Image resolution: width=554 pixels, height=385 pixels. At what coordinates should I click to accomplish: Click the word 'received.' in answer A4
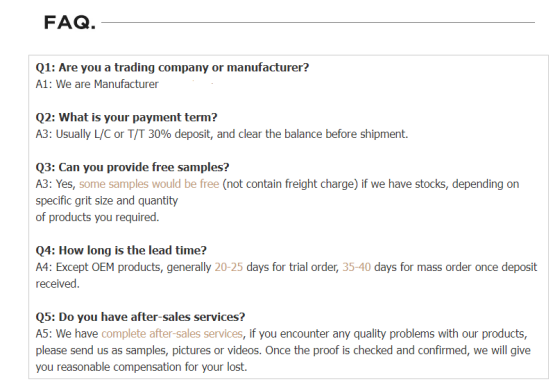point(58,284)
